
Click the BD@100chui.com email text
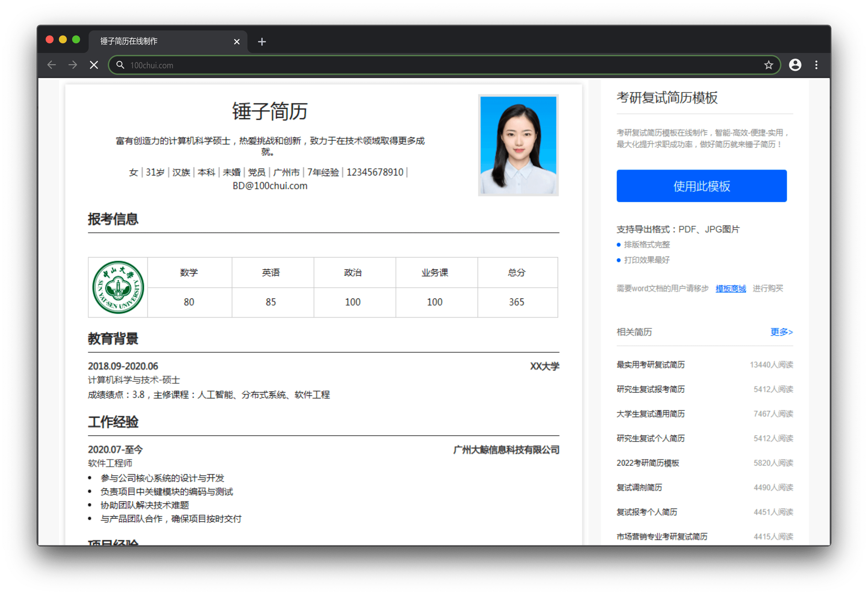pos(270,186)
